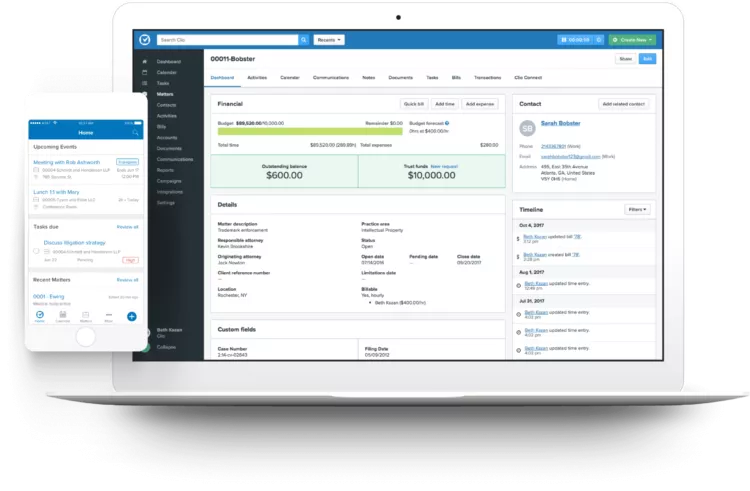Expand the Create New dropdown
The image size is (750, 491).
632,40
